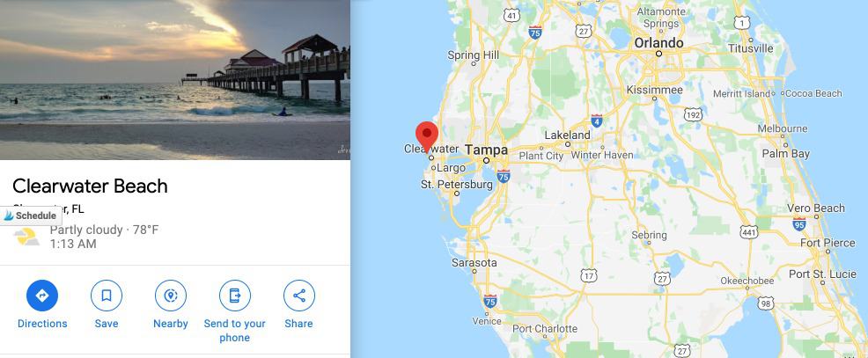Click the Interstate 4 highway shield
The height and width of the screenshot is (358, 868).
[x=596, y=121]
